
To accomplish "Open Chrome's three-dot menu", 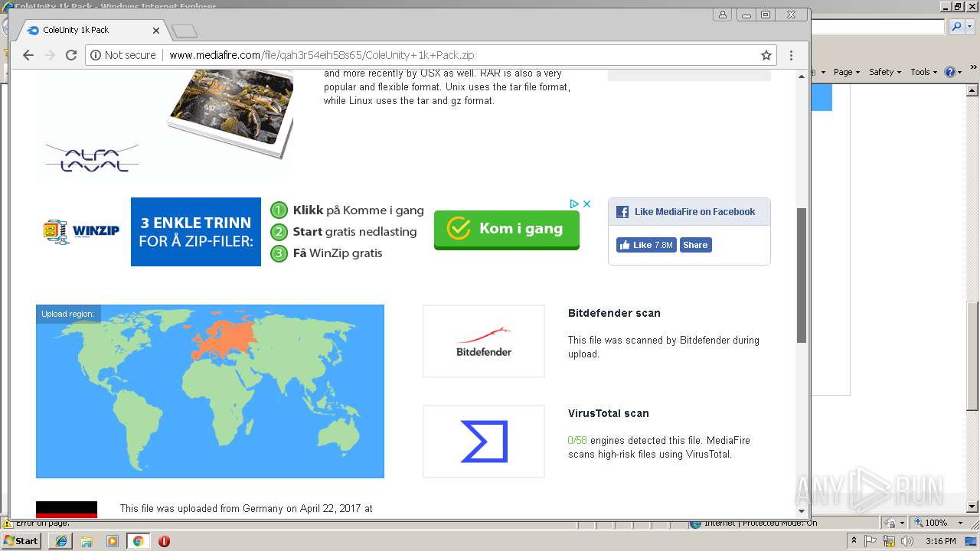I will [x=791, y=55].
